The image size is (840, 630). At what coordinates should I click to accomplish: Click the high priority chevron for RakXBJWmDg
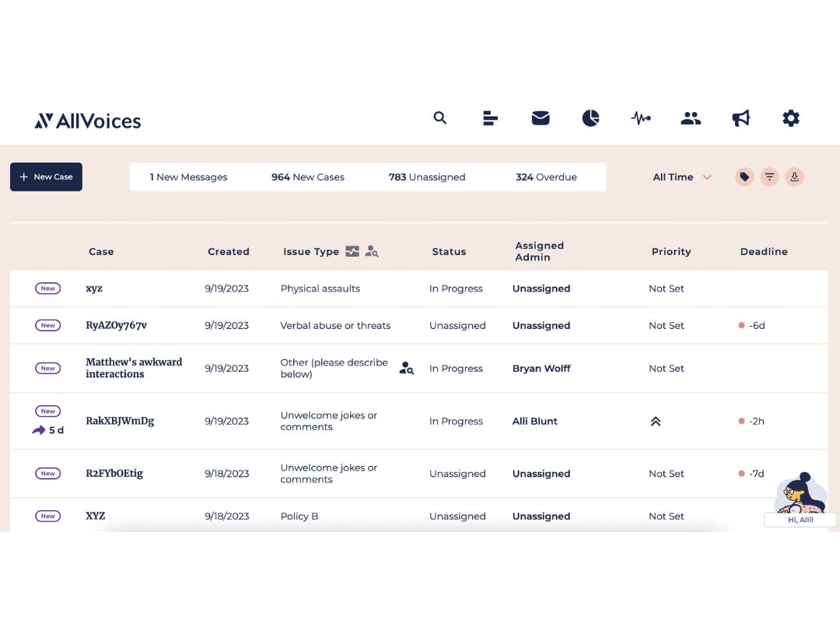coord(655,422)
